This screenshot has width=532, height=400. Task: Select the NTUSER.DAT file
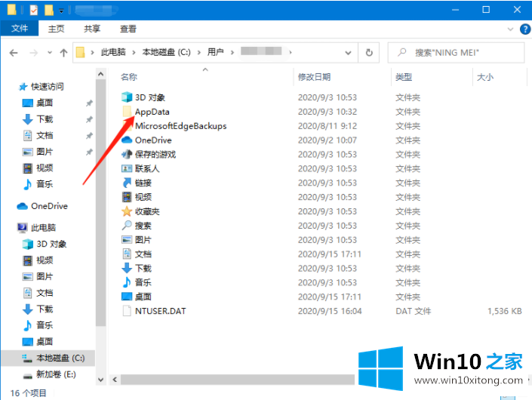pyautogui.click(x=161, y=311)
